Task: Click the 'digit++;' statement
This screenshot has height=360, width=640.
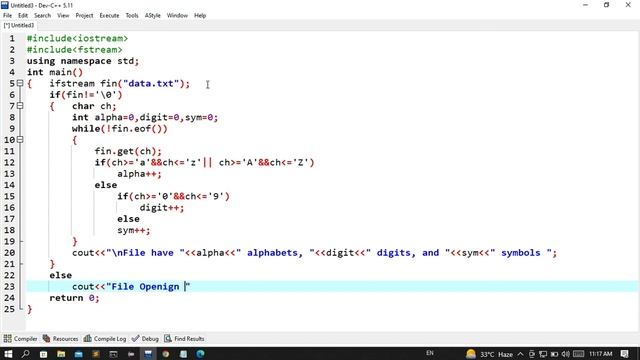Action: pyautogui.click(x=162, y=208)
